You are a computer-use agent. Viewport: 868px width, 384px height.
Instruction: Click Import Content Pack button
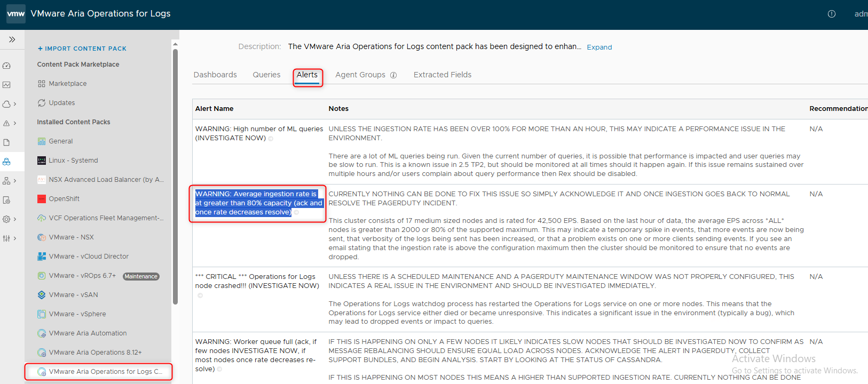point(82,49)
